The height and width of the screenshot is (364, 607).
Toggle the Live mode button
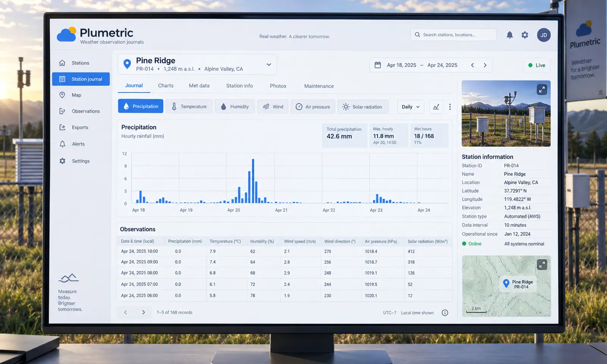536,65
